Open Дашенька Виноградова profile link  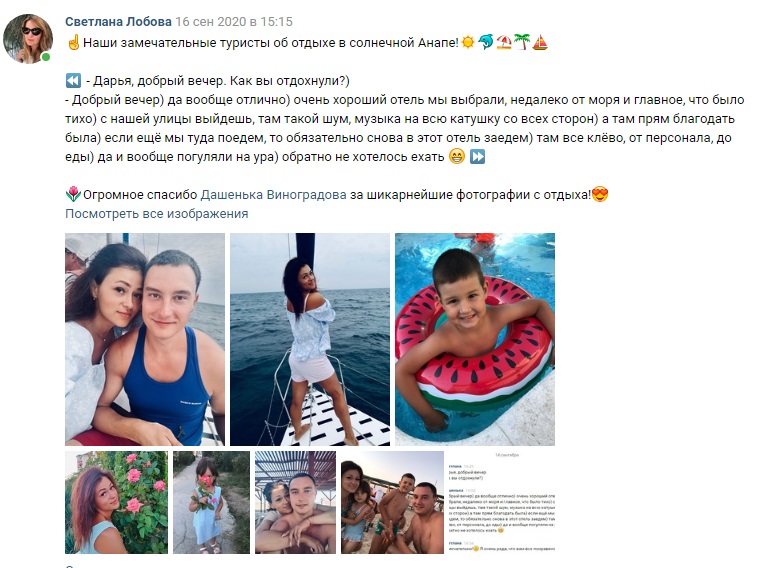273,195
